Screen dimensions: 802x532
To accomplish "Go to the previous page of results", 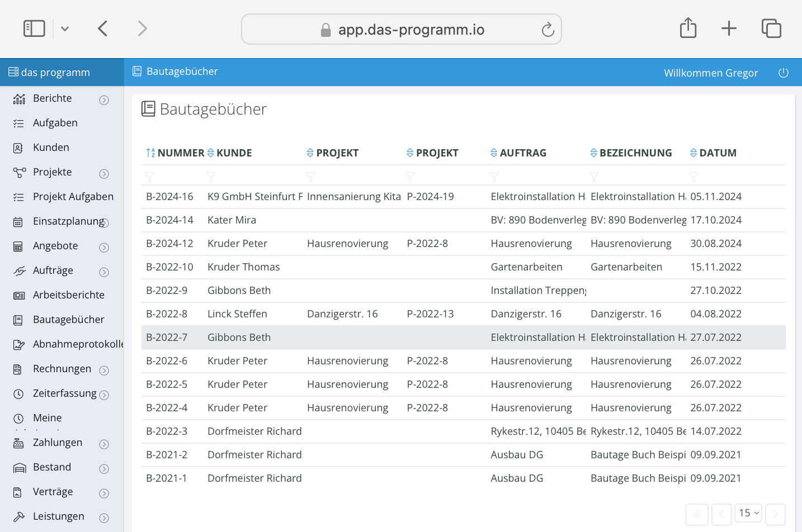I will [x=721, y=515].
